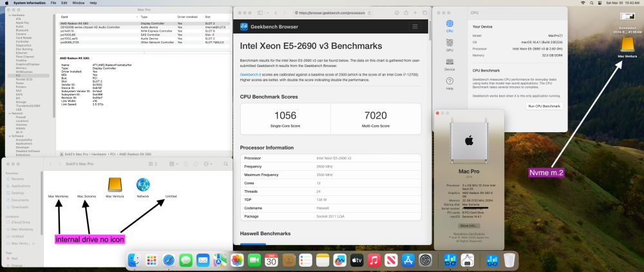The height and width of the screenshot is (272, 644).
Task: Go back in the Finder window
Action: (50, 164)
